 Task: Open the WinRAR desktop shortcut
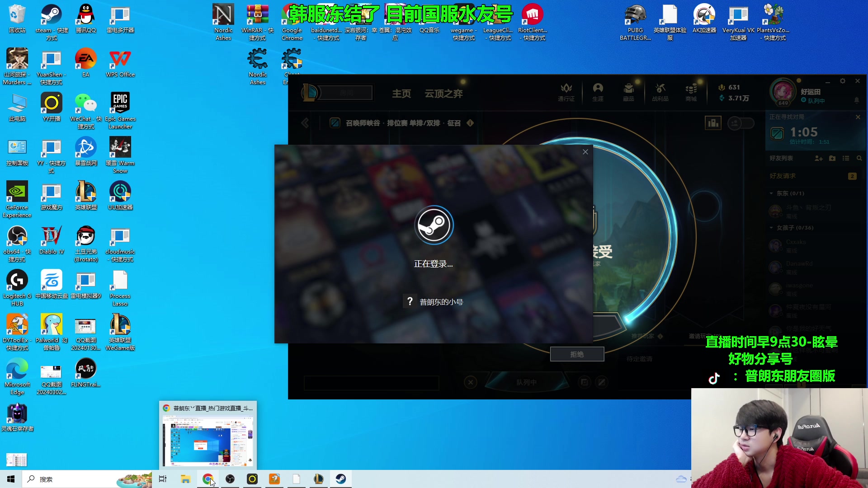[x=258, y=22]
